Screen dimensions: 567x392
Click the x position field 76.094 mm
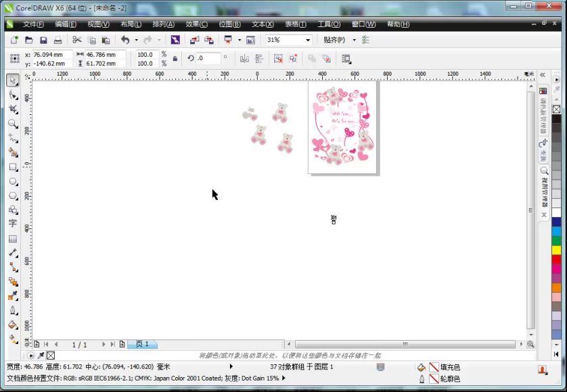[x=52, y=55]
